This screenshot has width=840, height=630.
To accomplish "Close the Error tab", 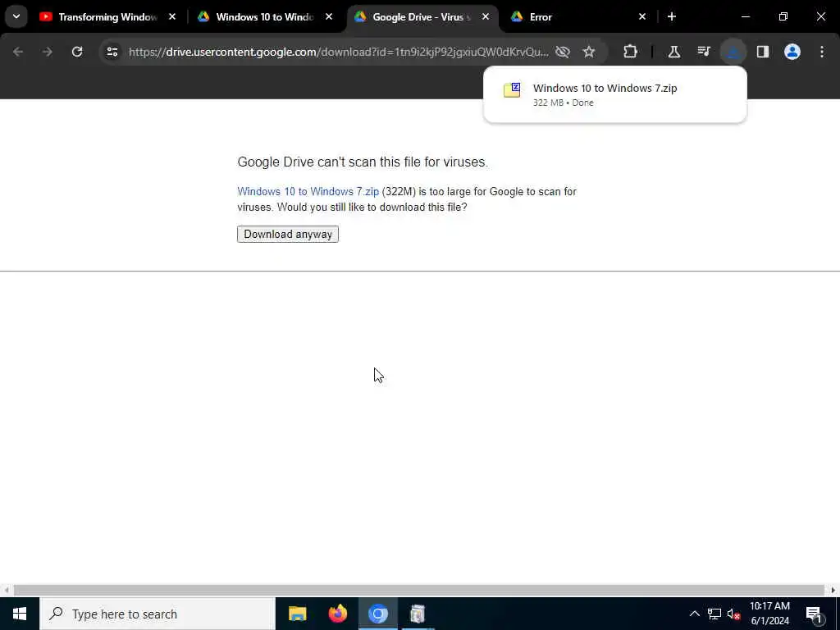I will coord(642,16).
